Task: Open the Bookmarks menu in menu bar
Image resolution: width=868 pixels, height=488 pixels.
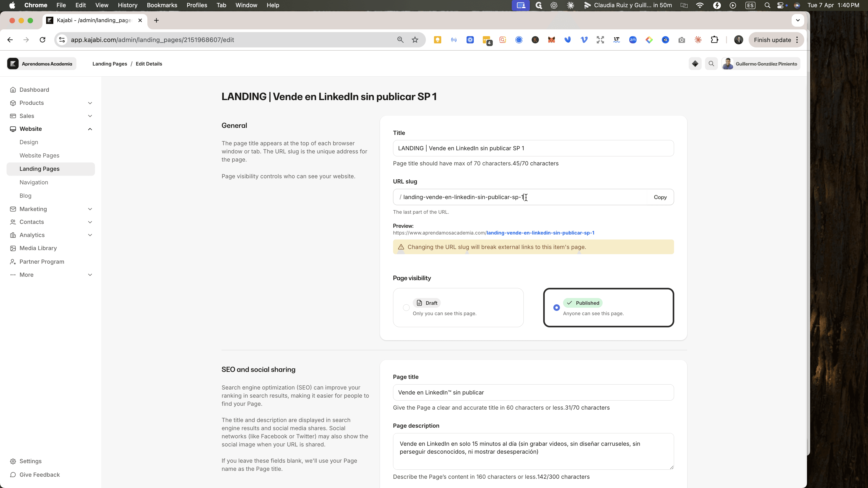Action: [162, 5]
